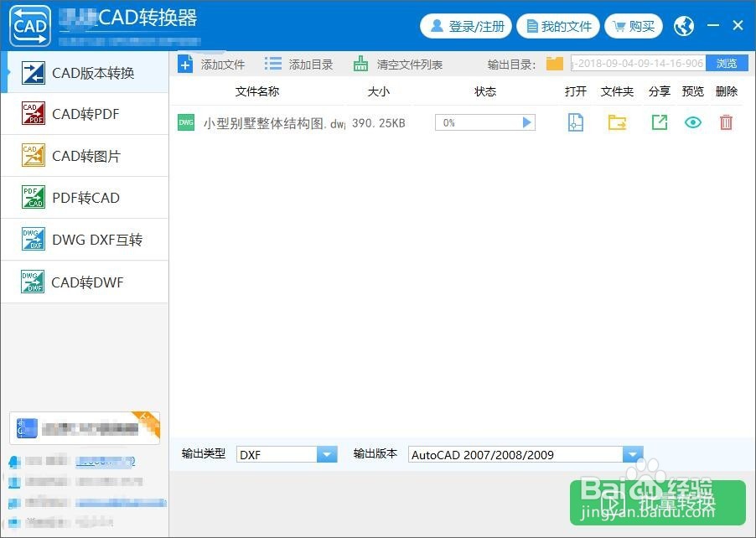Open AutoCAD 2007/2008/2009 version dropdown
The width and height of the screenshot is (756, 538).
[526, 454]
